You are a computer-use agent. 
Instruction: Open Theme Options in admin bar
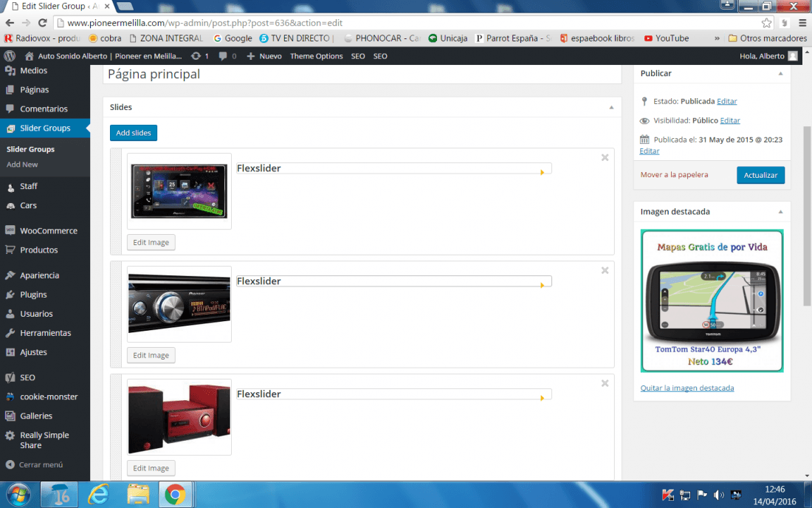click(x=317, y=56)
